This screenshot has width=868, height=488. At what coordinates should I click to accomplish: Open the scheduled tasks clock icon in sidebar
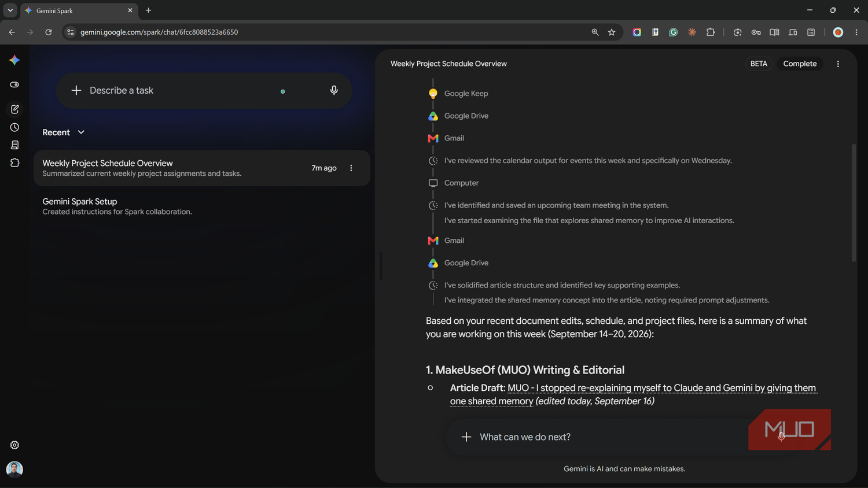point(14,127)
